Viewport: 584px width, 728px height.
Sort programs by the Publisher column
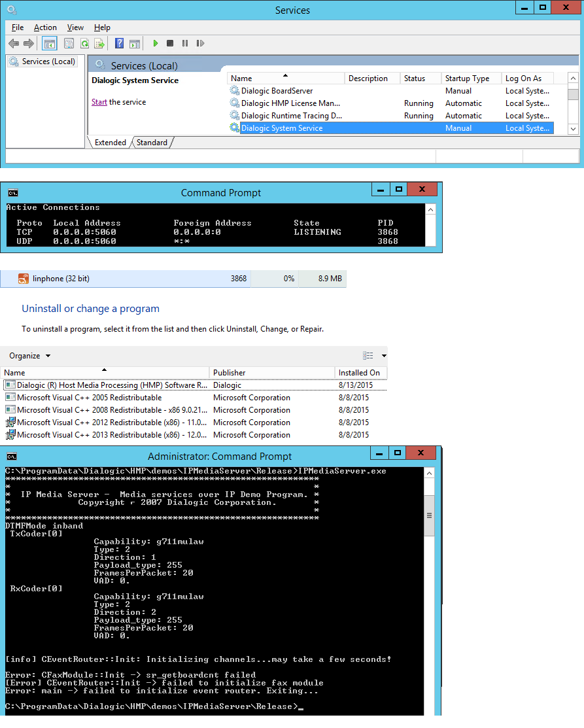(x=272, y=373)
